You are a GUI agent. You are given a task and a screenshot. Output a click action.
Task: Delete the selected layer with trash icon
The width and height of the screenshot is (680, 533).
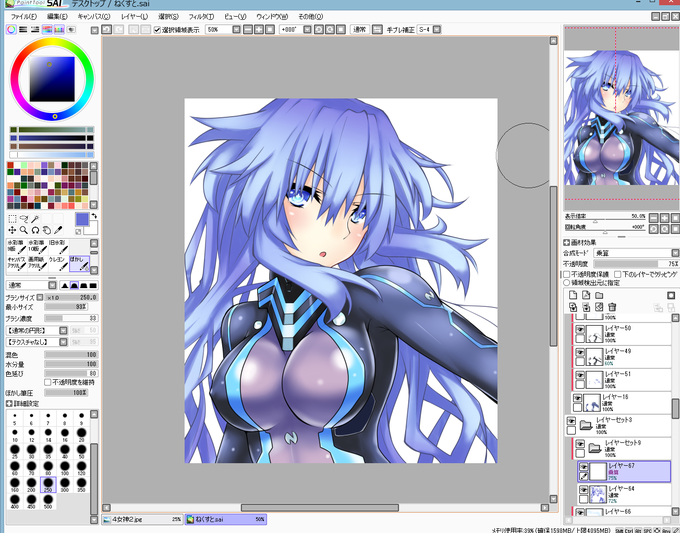coord(612,307)
